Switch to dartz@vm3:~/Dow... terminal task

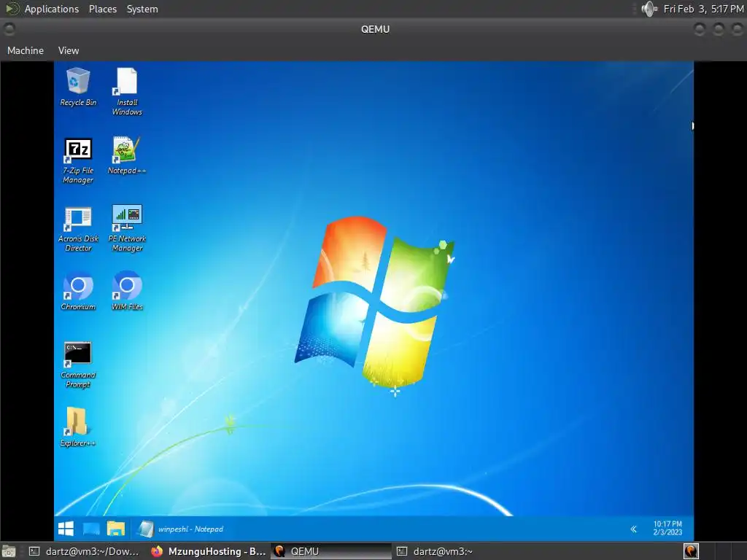pos(84,551)
